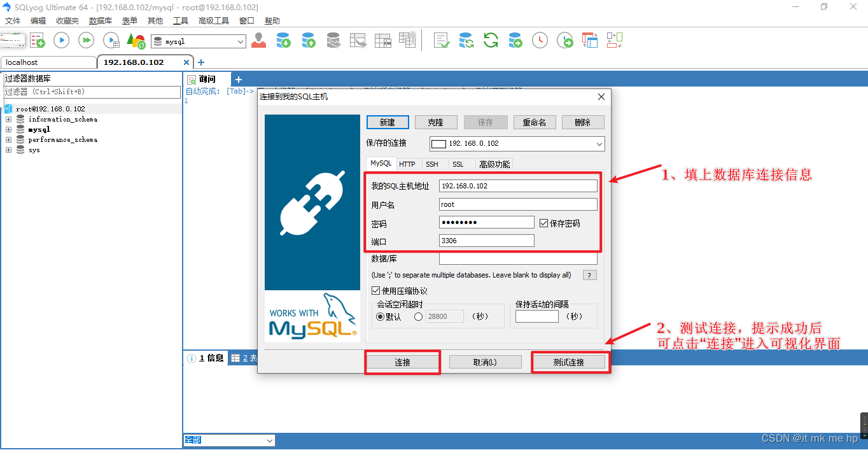Viewport: 868px width, 450px height.
Task: Click the 新建 button
Action: click(x=387, y=122)
